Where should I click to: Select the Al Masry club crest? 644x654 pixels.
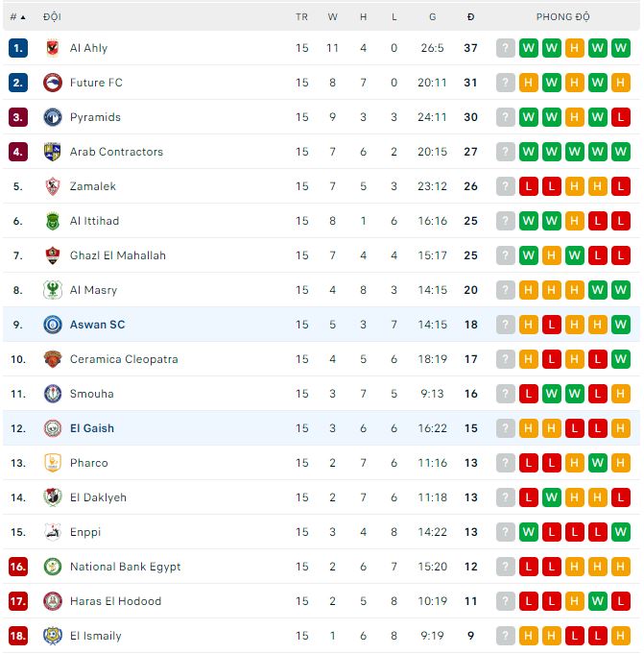52,290
